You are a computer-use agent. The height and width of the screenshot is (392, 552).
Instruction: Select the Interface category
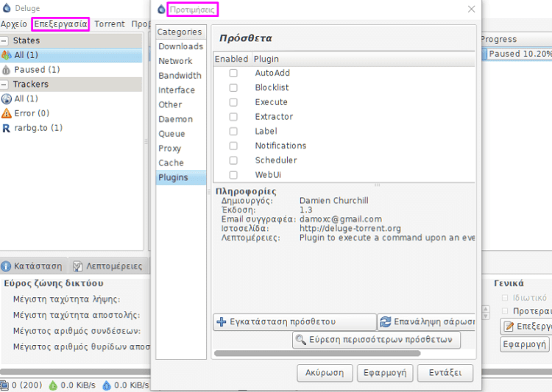[x=180, y=90]
